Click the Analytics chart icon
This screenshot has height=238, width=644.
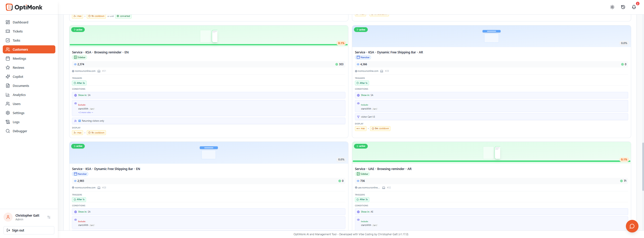(8, 95)
